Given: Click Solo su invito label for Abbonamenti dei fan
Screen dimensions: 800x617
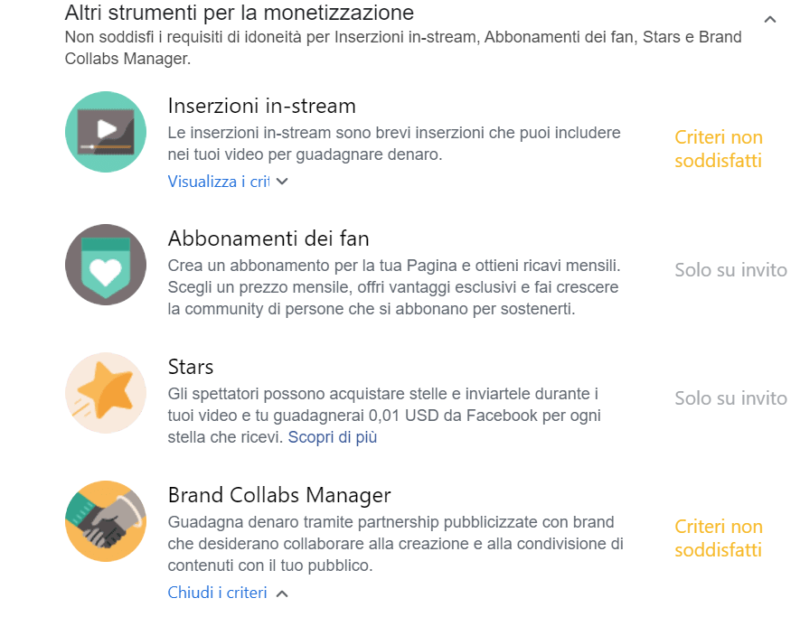Looking at the screenshot, I should point(730,270).
